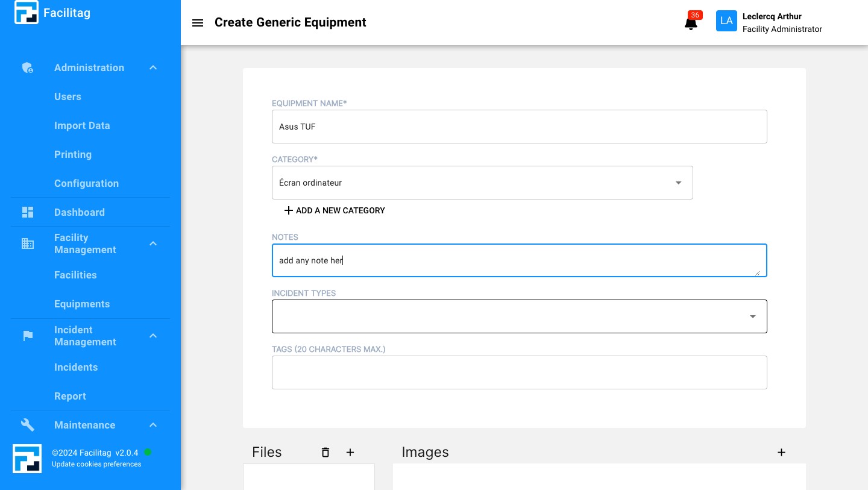Add an image using the plus icon
The image size is (868, 490).
pyautogui.click(x=781, y=452)
